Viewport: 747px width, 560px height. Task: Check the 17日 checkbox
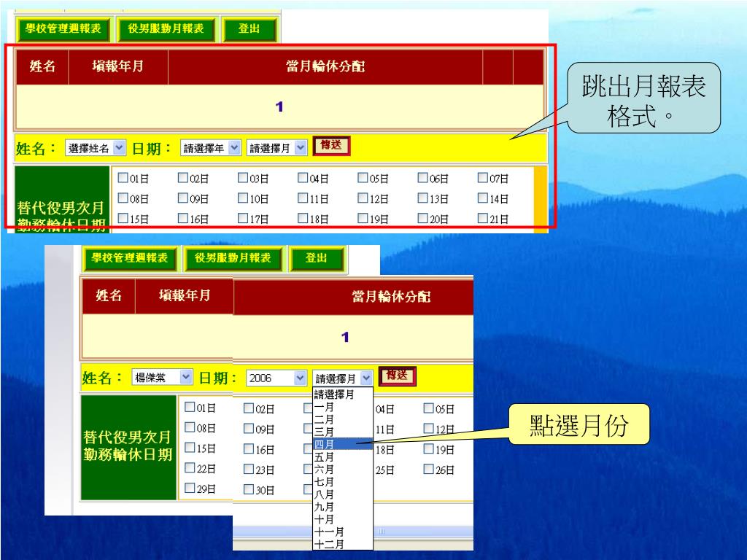point(243,218)
